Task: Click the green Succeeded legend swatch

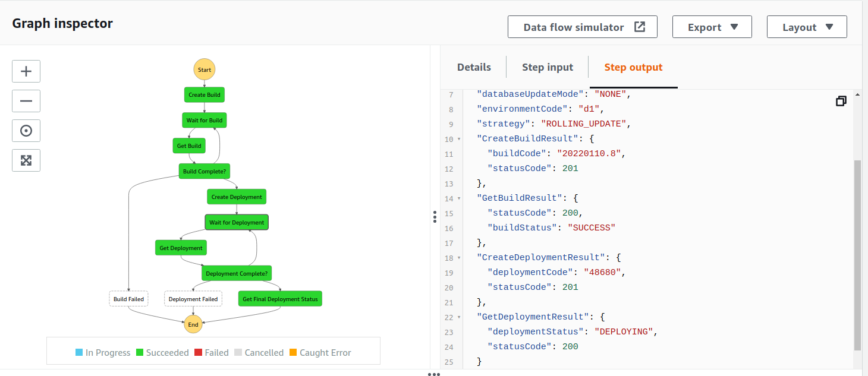Action: [x=138, y=352]
